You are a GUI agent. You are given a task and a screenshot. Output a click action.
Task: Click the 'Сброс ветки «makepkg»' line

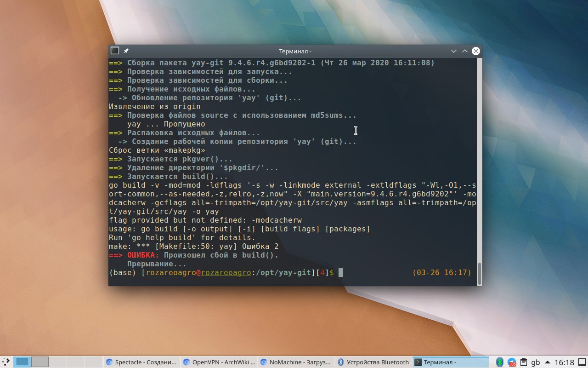[157, 150]
